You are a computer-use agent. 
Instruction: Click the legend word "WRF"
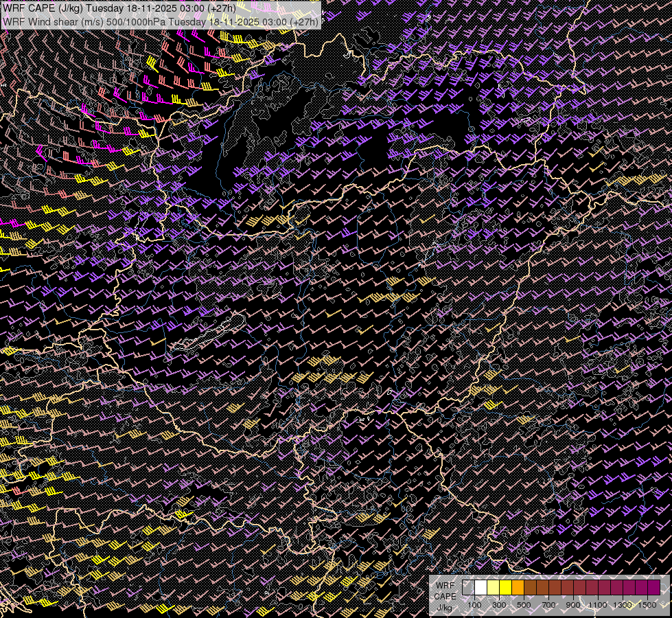click(445, 586)
